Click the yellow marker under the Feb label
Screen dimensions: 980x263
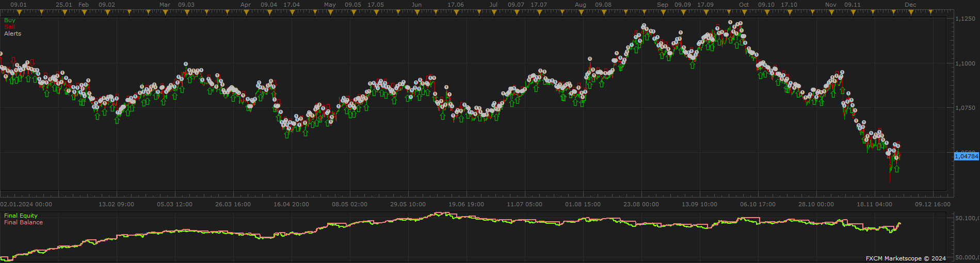coord(85,12)
